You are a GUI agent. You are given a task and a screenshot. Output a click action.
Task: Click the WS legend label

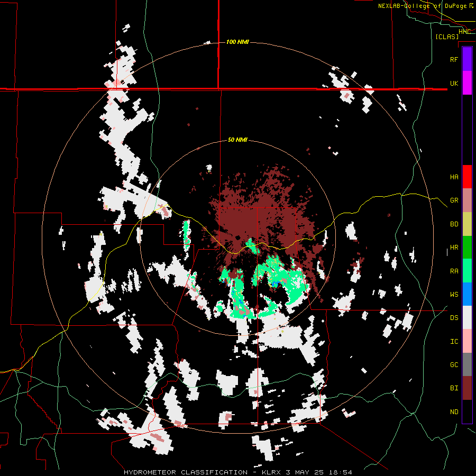pos(454,295)
